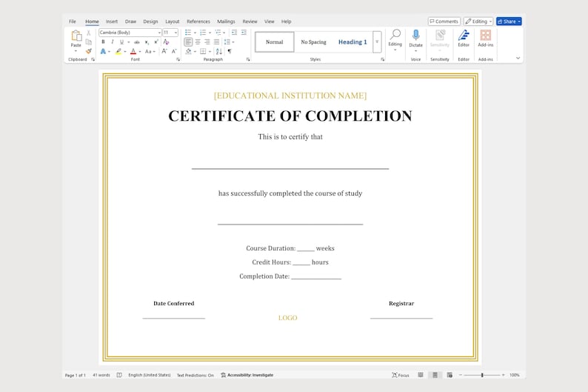Open the File tab
This screenshot has height=392, width=588.
click(x=73, y=21)
